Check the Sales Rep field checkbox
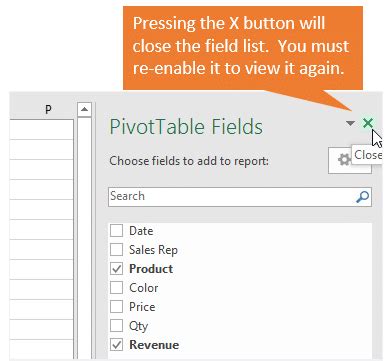This screenshot has height=361, width=390. (x=116, y=249)
